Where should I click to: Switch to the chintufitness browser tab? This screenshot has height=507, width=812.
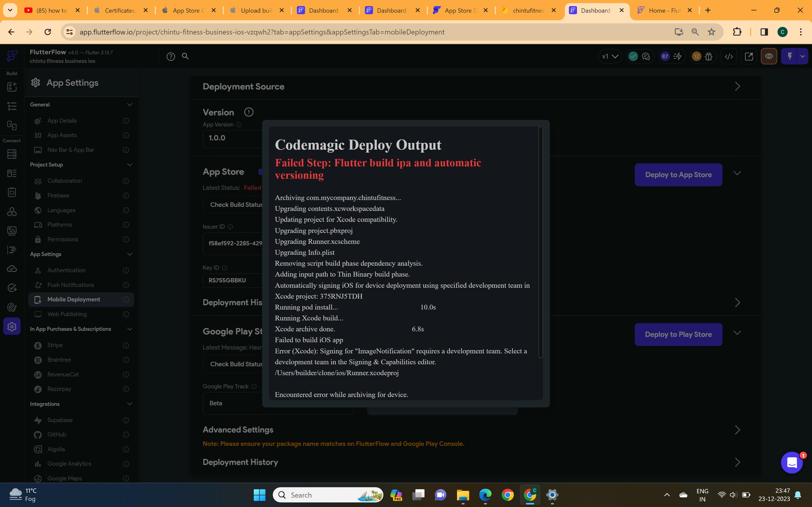click(x=528, y=10)
